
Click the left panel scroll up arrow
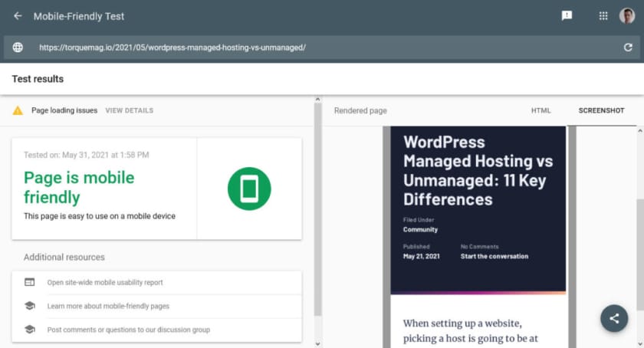tap(317, 100)
